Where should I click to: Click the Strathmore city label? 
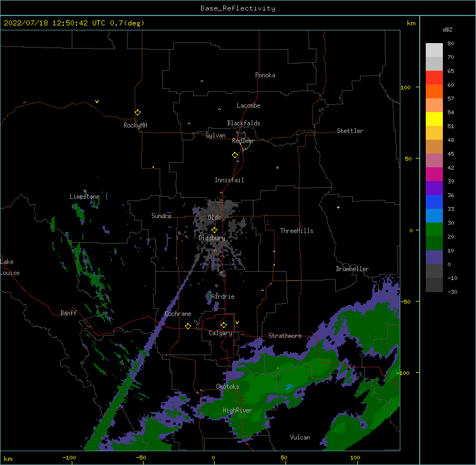pos(285,336)
